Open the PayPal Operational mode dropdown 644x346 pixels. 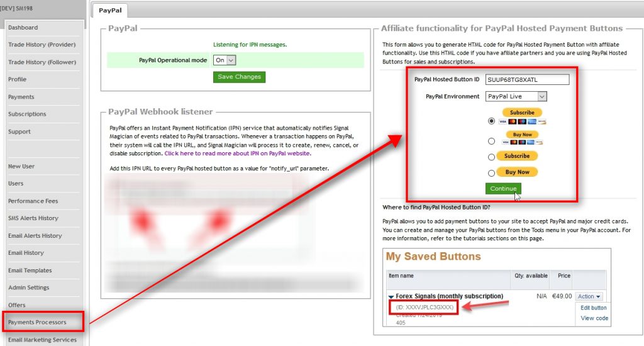[225, 60]
